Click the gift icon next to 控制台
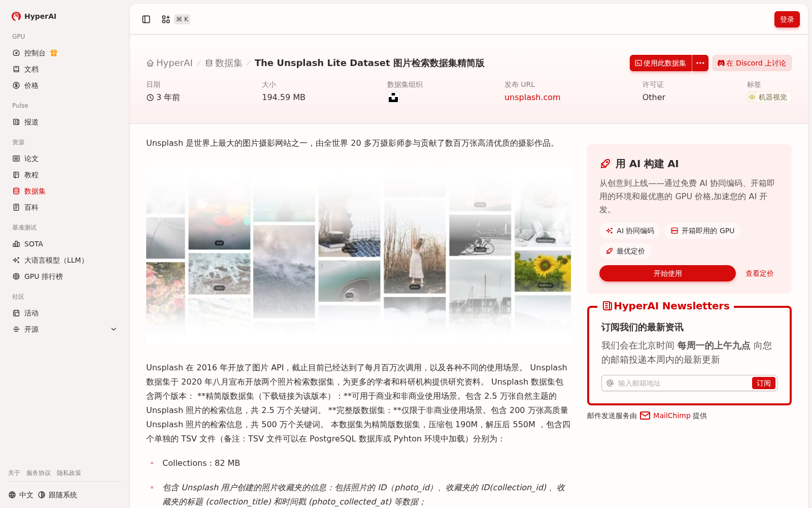This screenshot has height=508, width=812. [54, 53]
